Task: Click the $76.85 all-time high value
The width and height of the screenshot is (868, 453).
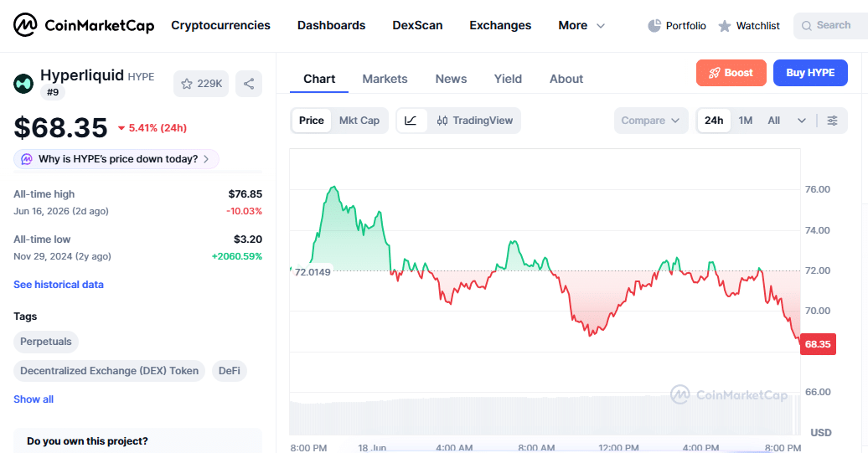Action: pos(245,194)
